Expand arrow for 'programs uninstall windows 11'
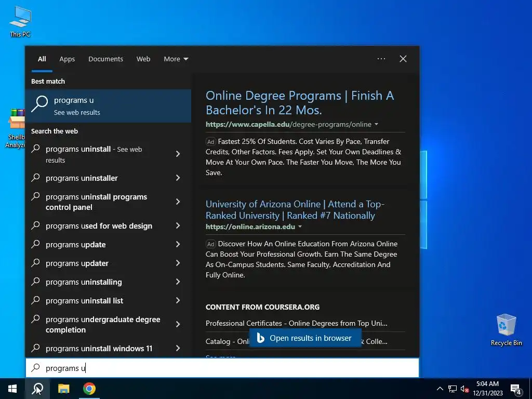532x399 pixels. coord(178,348)
